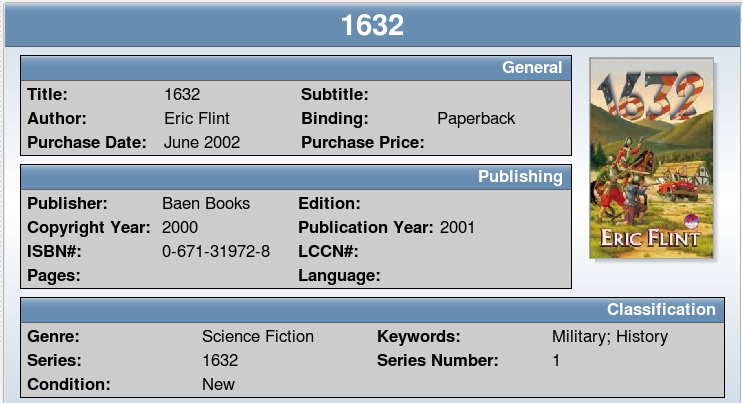Screen dimensions: 742x403
Task: Click the 1632 book cover image
Action: (651, 158)
